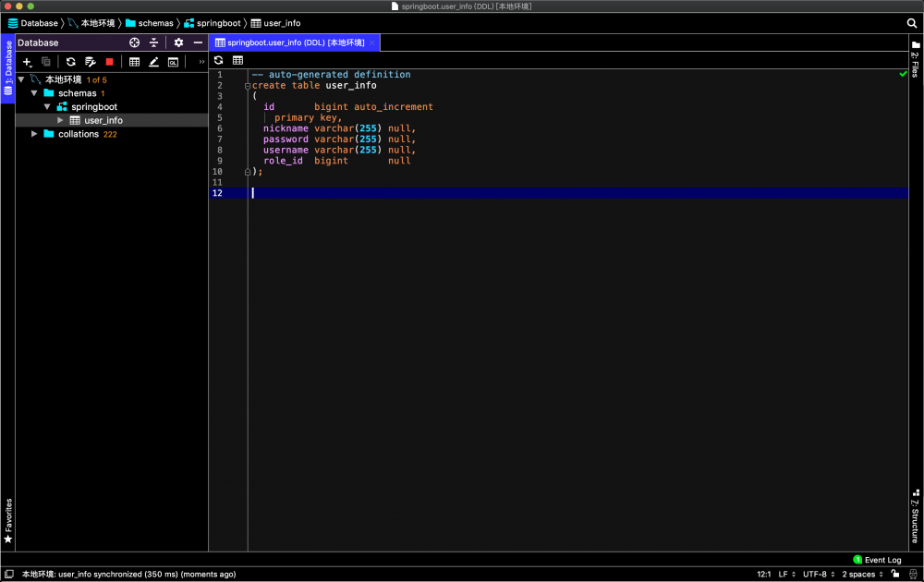
Task: Expand the user_info table node
Action: (x=61, y=120)
